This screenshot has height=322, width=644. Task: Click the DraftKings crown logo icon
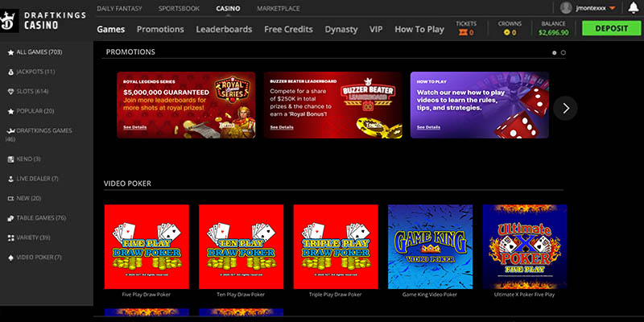(x=9, y=21)
